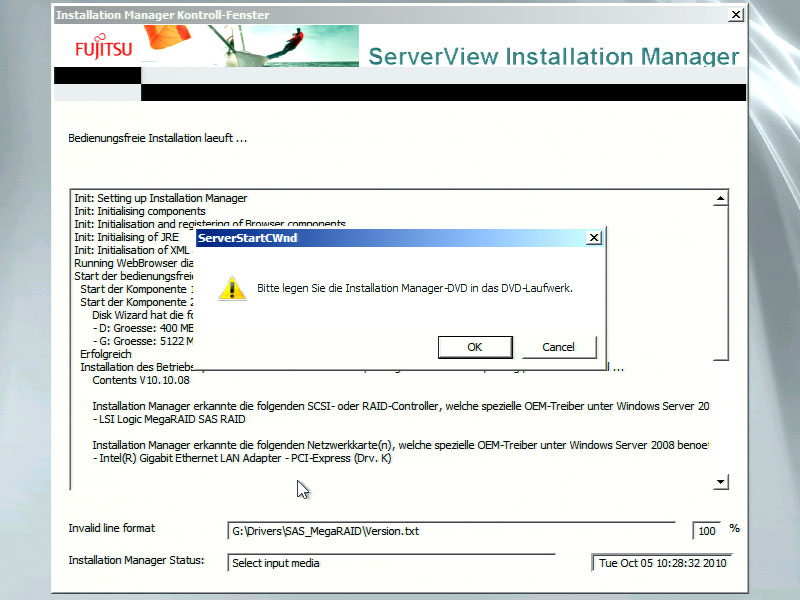
Task: Click the log list scroll-up arrow
Action: 720,198
